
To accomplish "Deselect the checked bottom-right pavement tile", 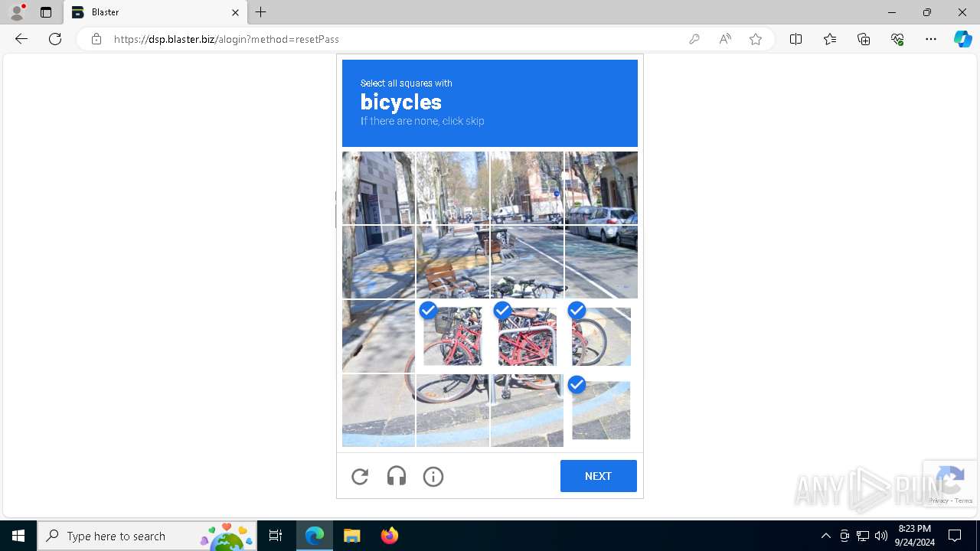I will (601, 410).
